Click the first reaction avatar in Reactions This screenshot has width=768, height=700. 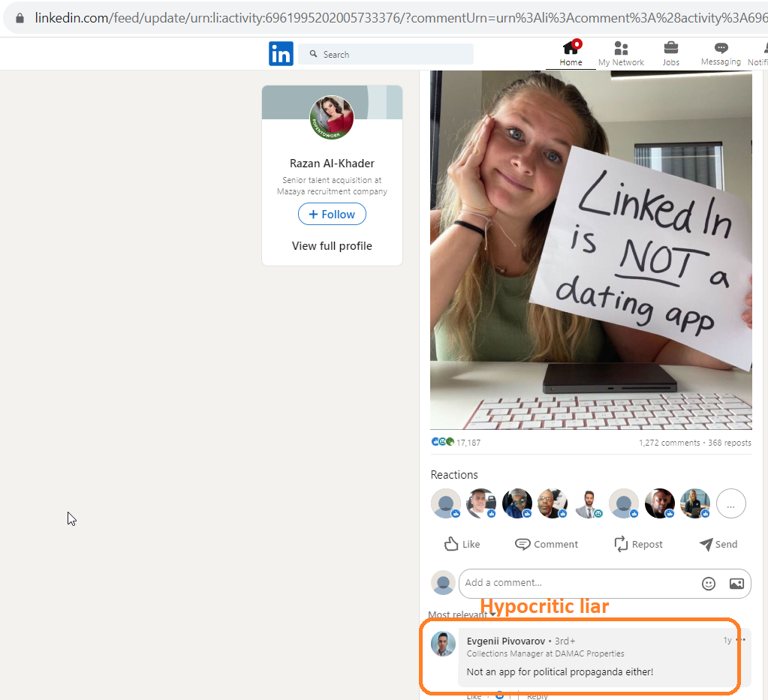(x=446, y=503)
